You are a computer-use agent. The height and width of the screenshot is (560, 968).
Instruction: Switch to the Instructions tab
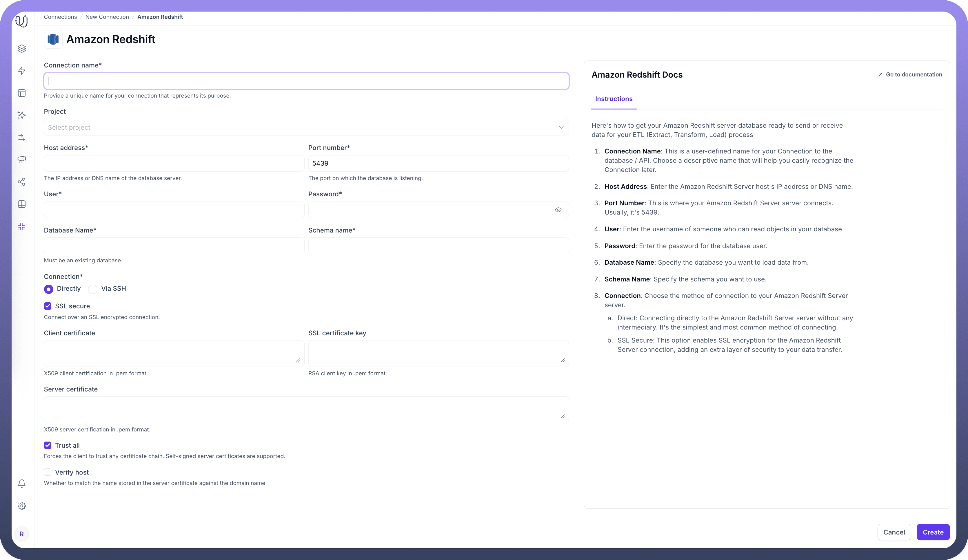614,99
